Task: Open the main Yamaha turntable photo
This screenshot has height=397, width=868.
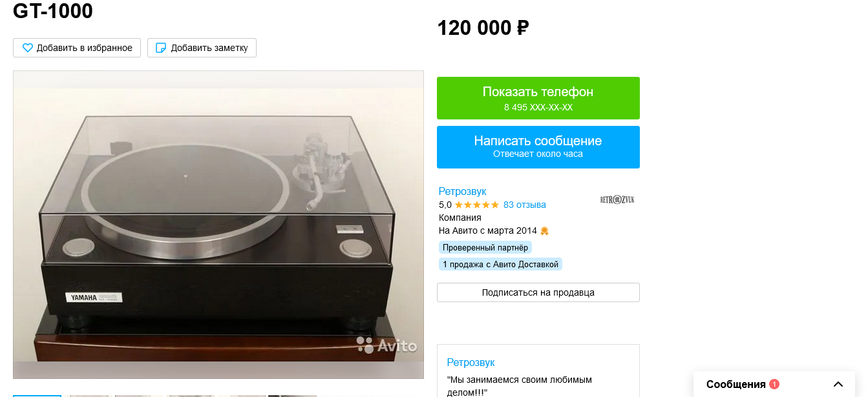Action: coord(218,225)
